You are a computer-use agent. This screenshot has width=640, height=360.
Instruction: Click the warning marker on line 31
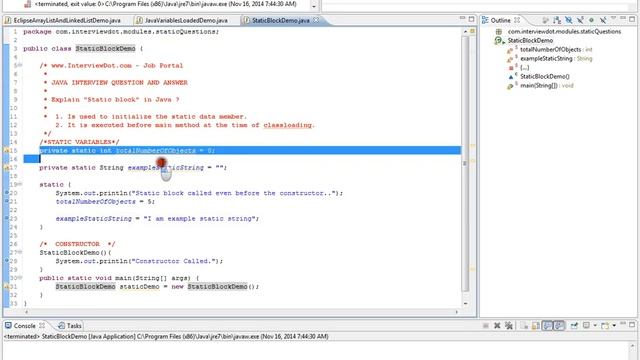6,287
